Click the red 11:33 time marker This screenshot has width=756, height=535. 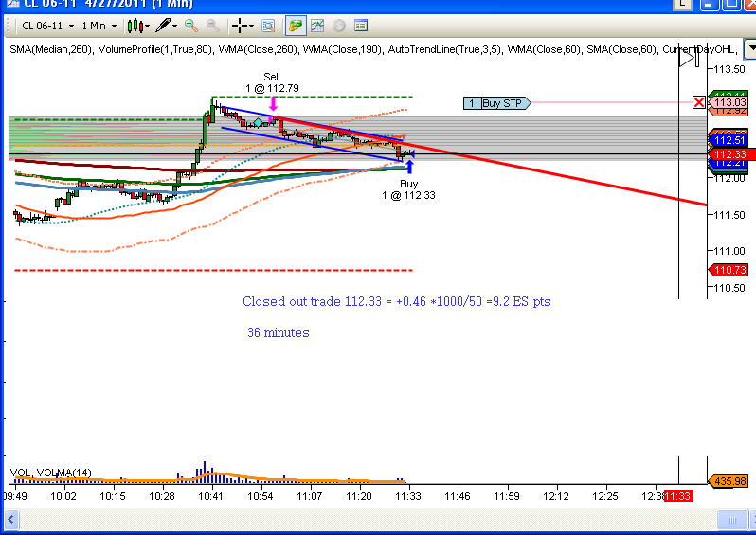[x=678, y=496]
